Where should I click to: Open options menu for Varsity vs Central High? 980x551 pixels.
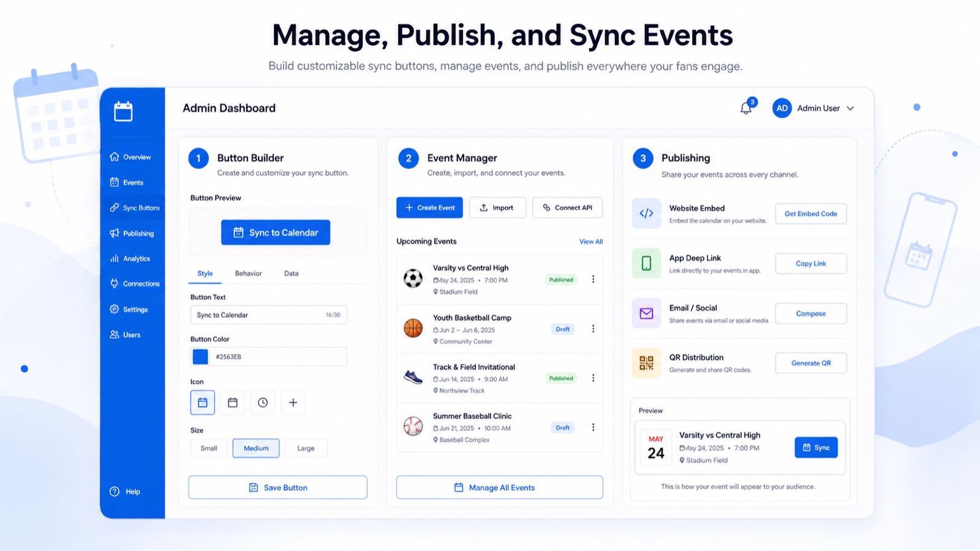click(x=593, y=279)
